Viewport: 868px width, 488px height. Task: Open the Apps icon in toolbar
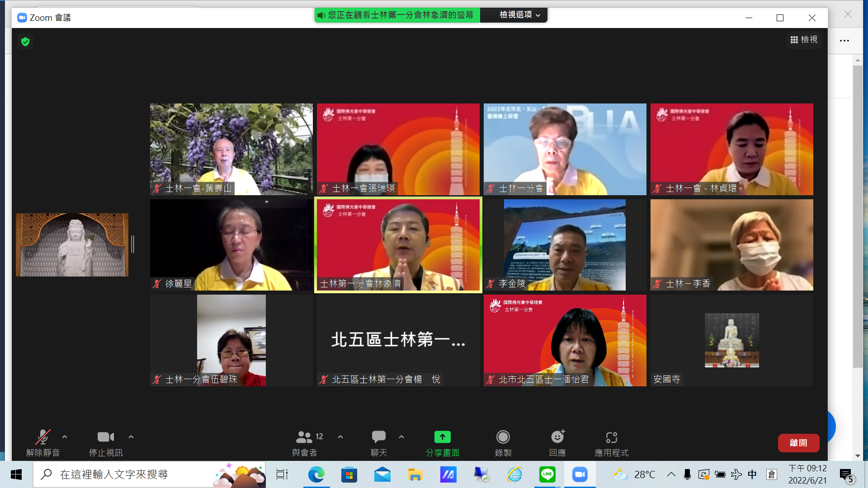pyautogui.click(x=611, y=437)
